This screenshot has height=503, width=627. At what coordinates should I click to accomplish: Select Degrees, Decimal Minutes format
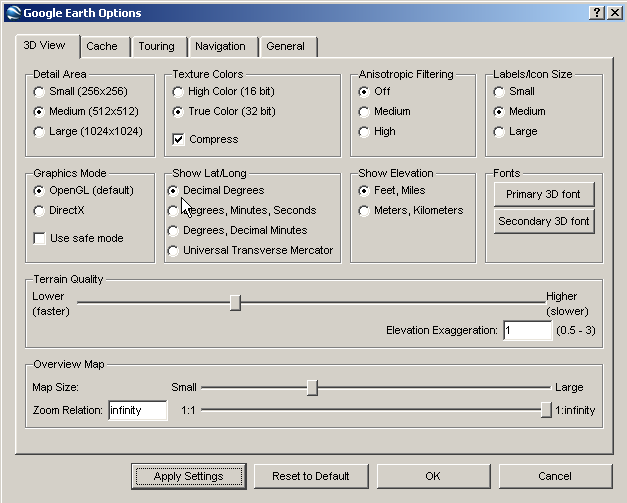(x=238, y=231)
